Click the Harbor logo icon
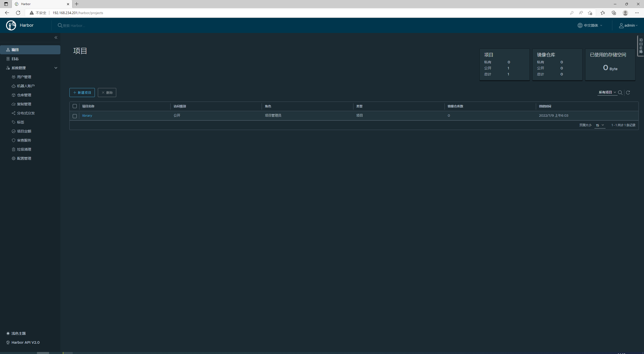644x354 pixels. (x=11, y=25)
